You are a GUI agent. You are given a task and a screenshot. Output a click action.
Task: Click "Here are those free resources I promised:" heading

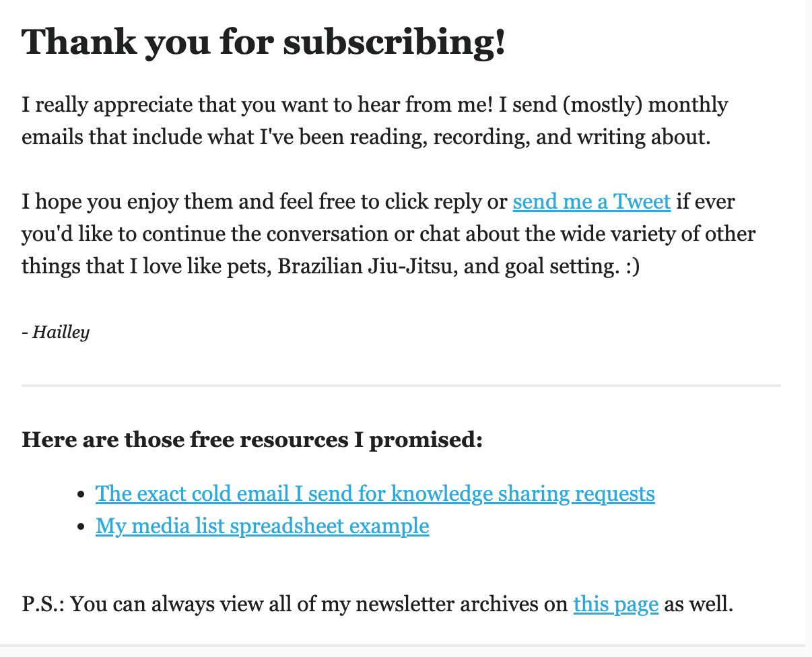click(252, 440)
